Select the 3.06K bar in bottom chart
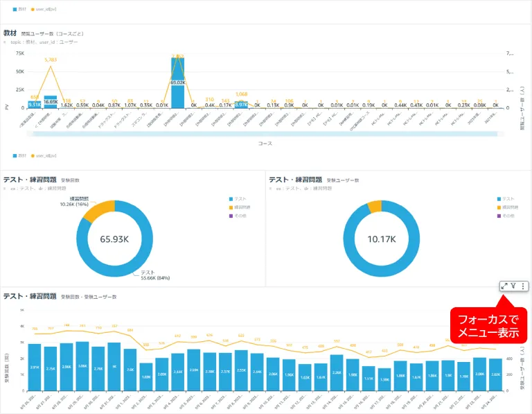Screen dimensions: 532x414 point(82,366)
